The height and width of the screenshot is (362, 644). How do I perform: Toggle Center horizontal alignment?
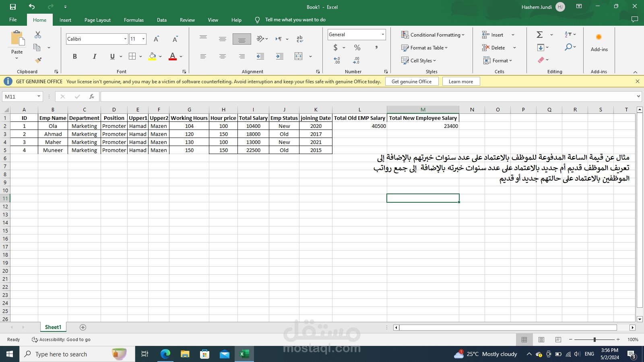coord(223,56)
